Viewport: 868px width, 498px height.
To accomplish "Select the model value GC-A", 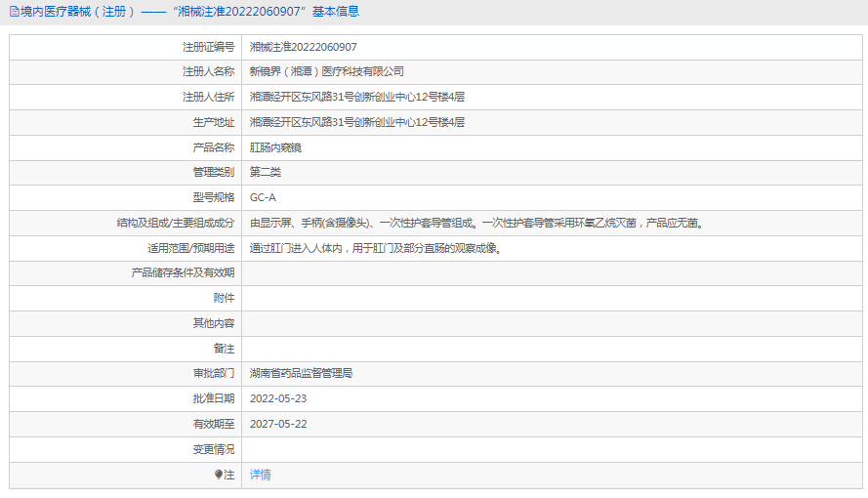I will pyautogui.click(x=263, y=197).
